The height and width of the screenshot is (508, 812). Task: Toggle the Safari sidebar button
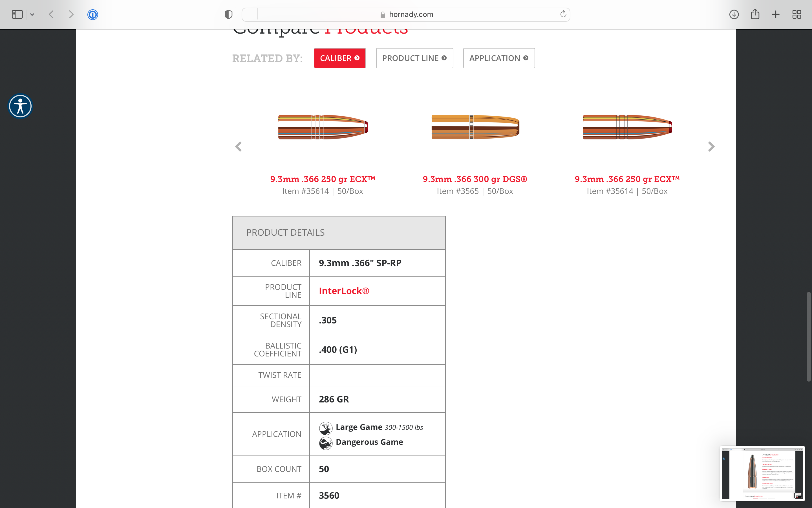click(17, 14)
